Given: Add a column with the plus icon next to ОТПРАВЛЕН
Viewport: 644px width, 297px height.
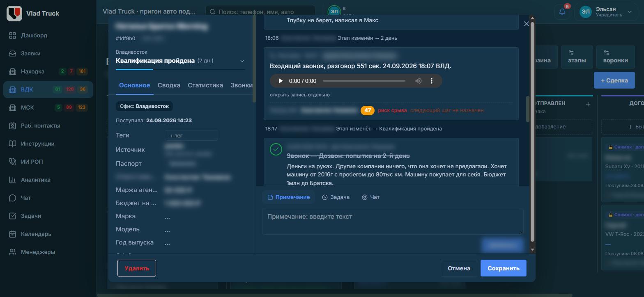Looking at the screenshot, I should (x=588, y=104).
